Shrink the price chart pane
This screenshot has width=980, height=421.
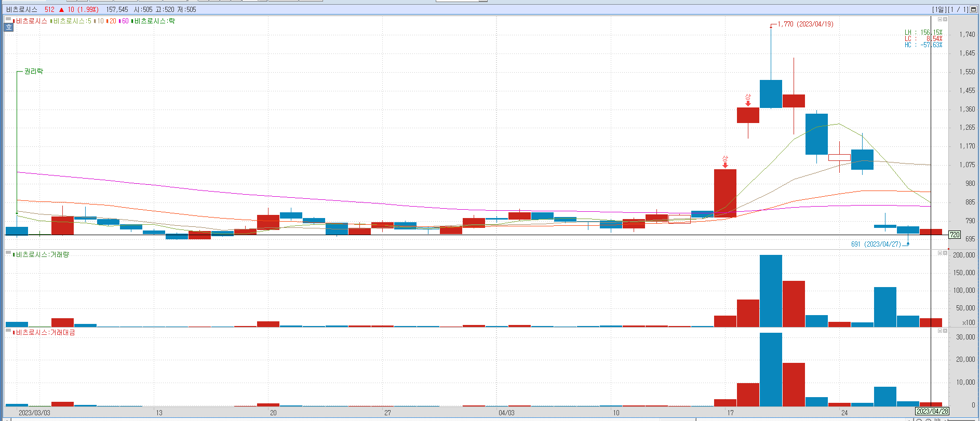[x=939, y=19]
